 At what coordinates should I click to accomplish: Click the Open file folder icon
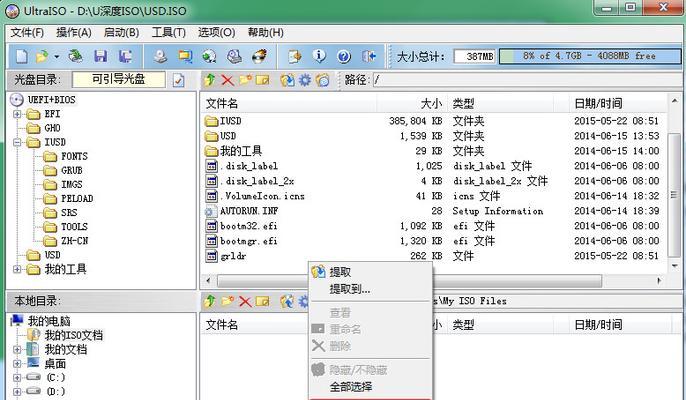(x=42, y=56)
